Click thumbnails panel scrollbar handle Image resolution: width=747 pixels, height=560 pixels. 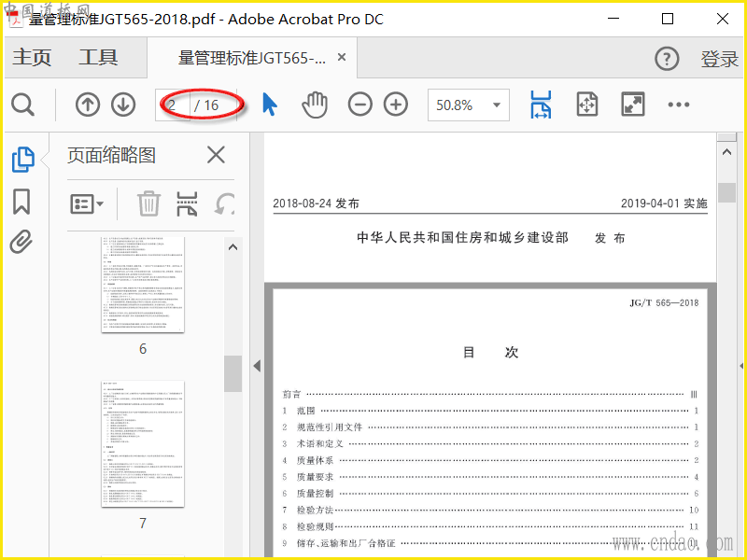click(x=233, y=373)
